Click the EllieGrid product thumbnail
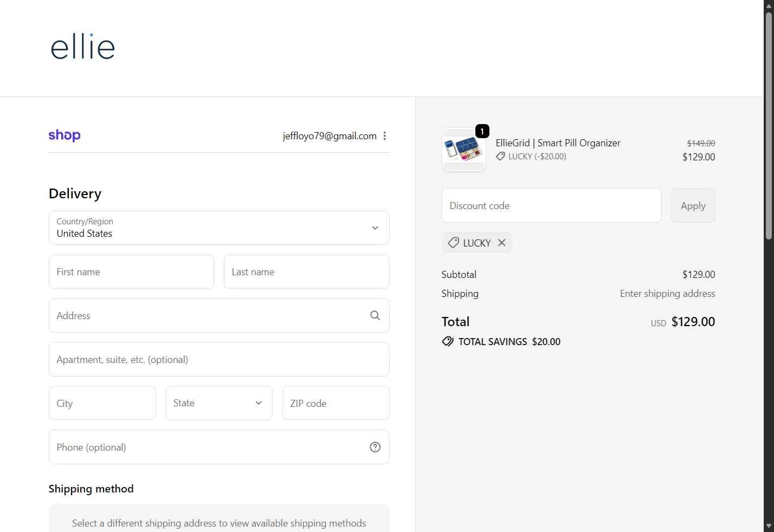The height and width of the screenshot is (532, 774). coord(464,150)
